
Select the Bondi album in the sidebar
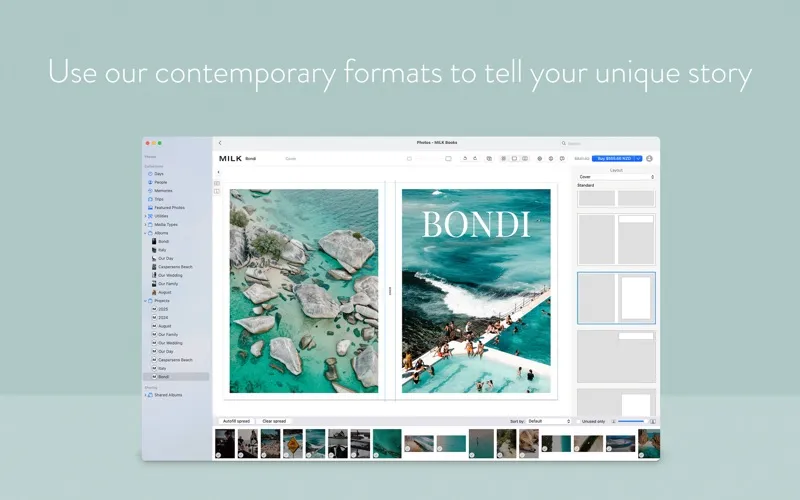[163, 242]
